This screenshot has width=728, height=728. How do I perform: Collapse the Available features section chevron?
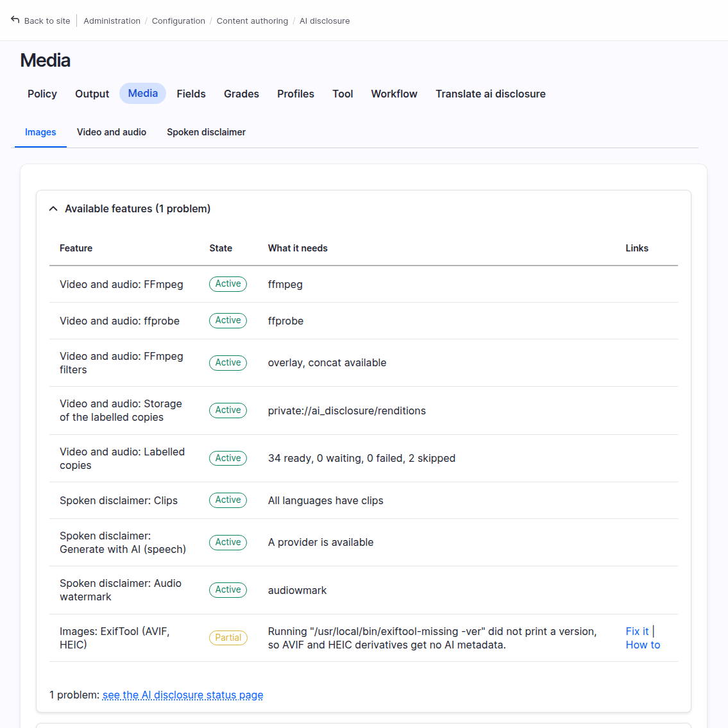(x=53, y=209)
